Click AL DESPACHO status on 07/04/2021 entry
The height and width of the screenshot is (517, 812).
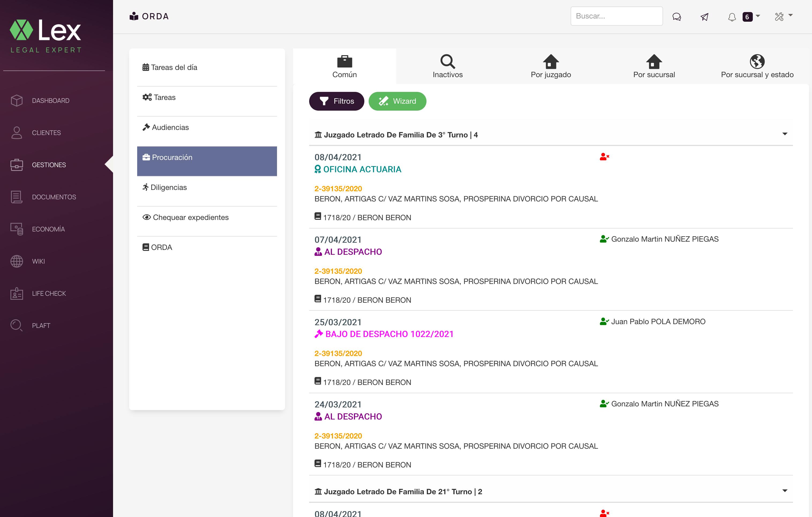tap(353, 252)
